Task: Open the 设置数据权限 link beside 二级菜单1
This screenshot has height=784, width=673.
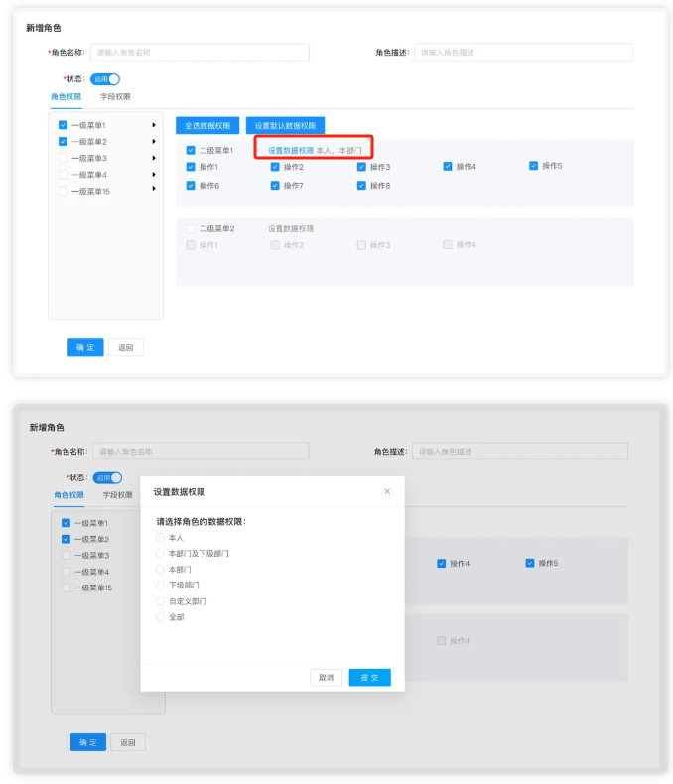Action: coord(291,151)
